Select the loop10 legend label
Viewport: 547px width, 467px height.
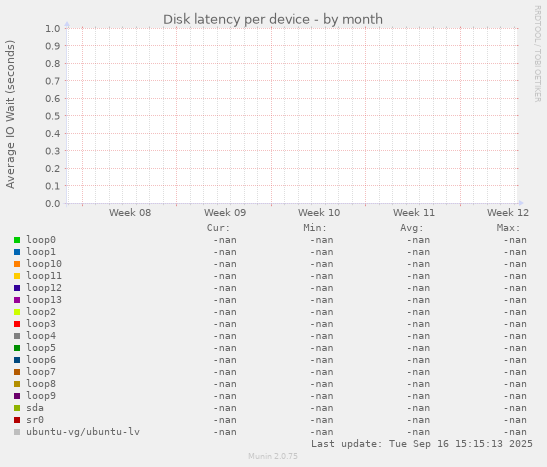pyautogui.click(x=44, y=264)
